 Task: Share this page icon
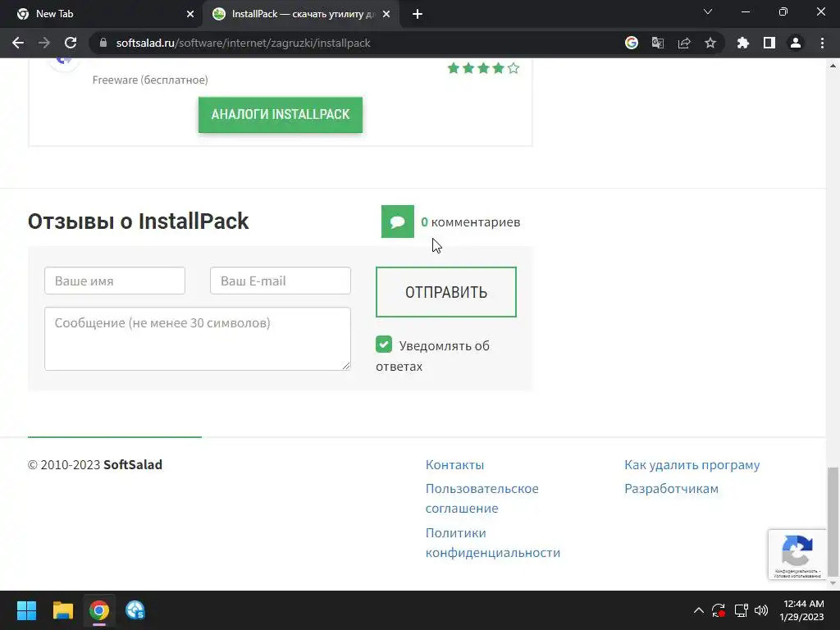[x=684, y=43]
